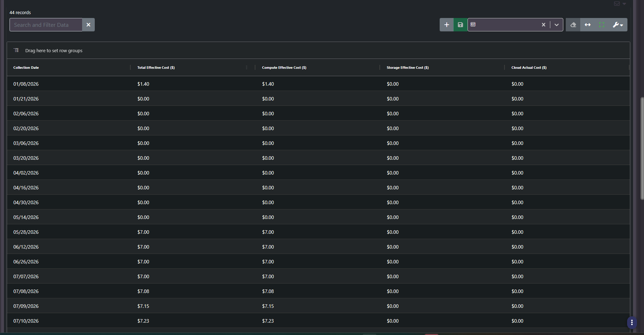The width and height of the screenshot is (644, 335).
Task: Click the vertical scrollbar thumb on the right
Action: click(x=642, y=148)
